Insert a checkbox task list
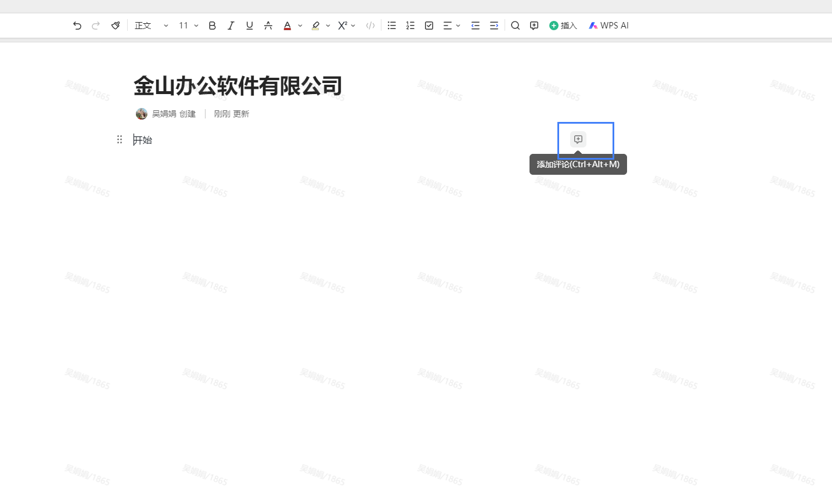 point(429,26)
